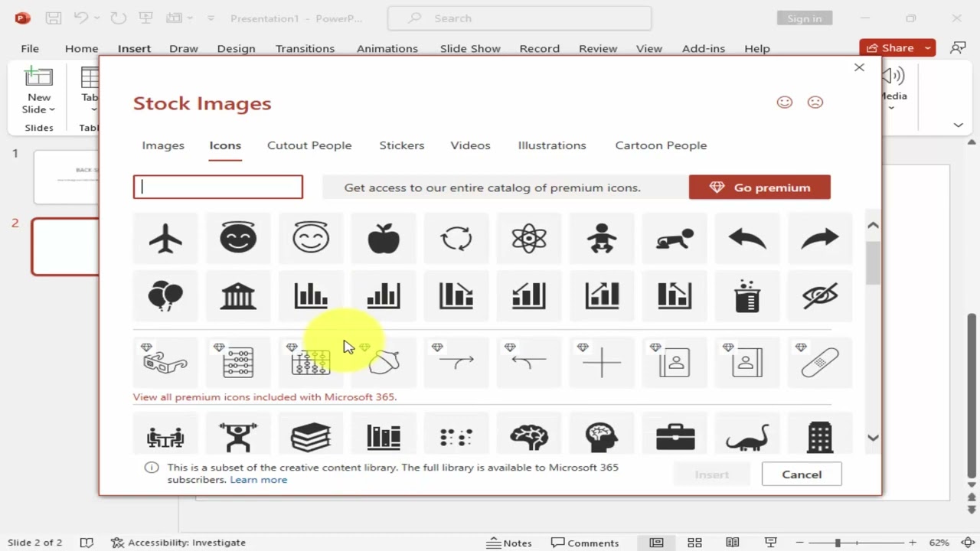The height and width of the screenshot is (551, 980).
Task: Switch to Reading view
Action: 733,543
